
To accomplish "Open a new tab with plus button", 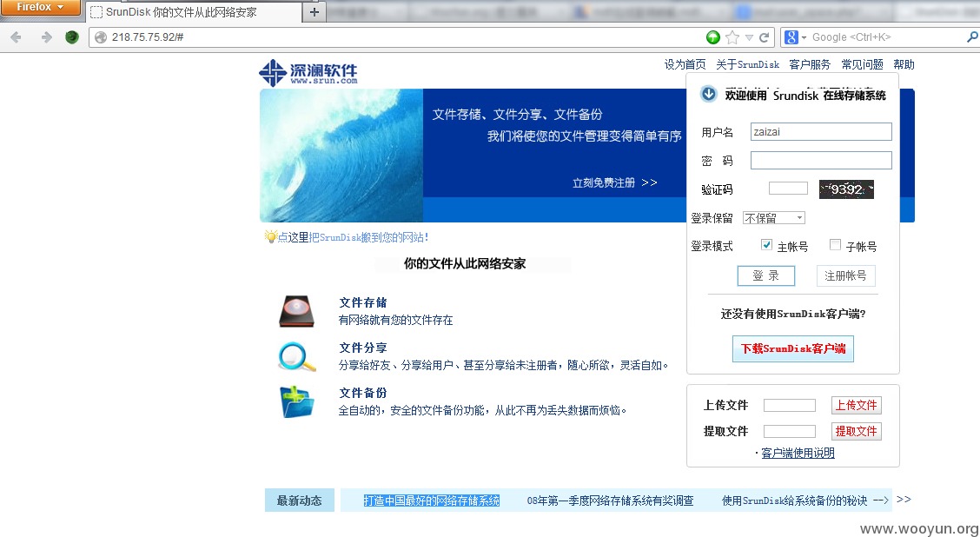I will point(315,12).
